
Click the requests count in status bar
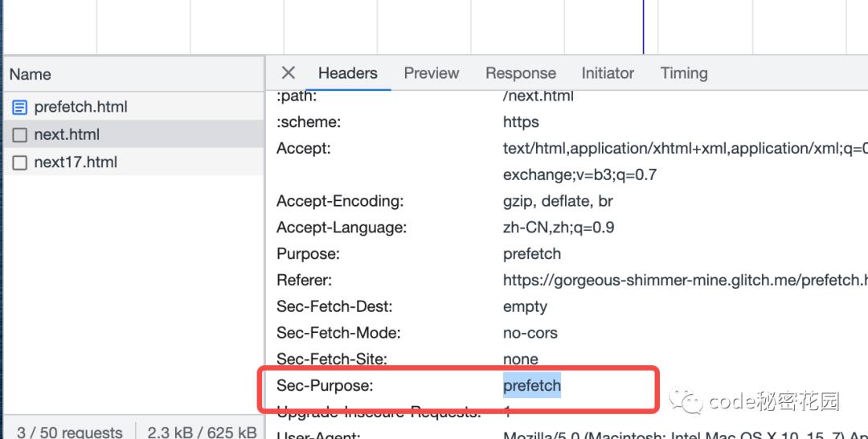[69, 433]
